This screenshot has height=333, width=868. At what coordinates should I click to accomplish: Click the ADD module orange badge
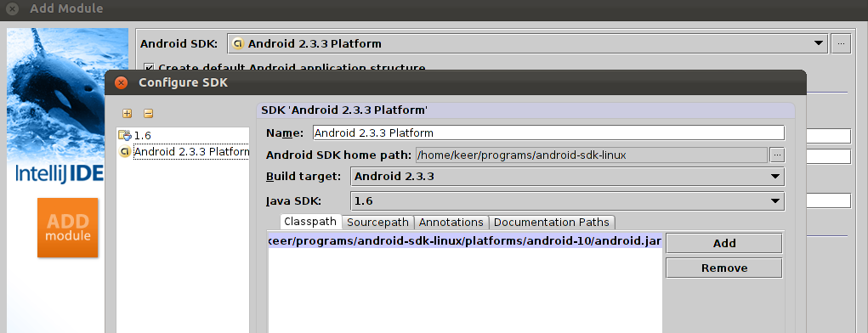(67, 228)
